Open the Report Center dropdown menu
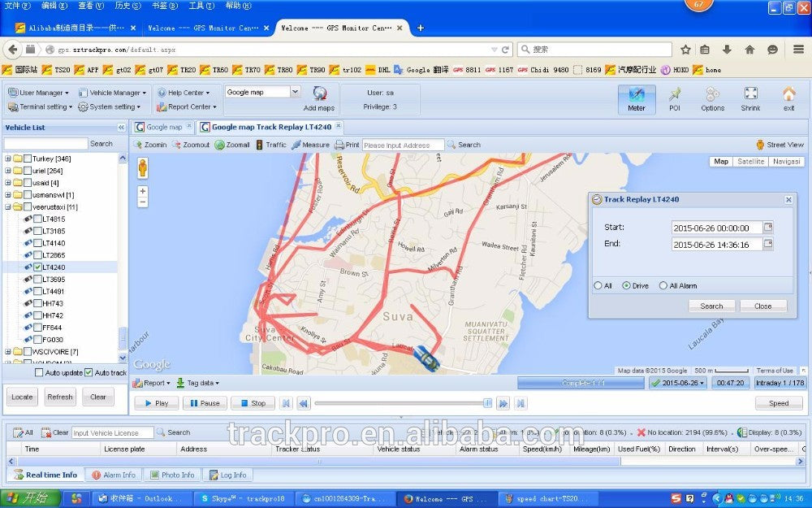The width and height of the screenshot is (812, 508). [x=188, y=106]
